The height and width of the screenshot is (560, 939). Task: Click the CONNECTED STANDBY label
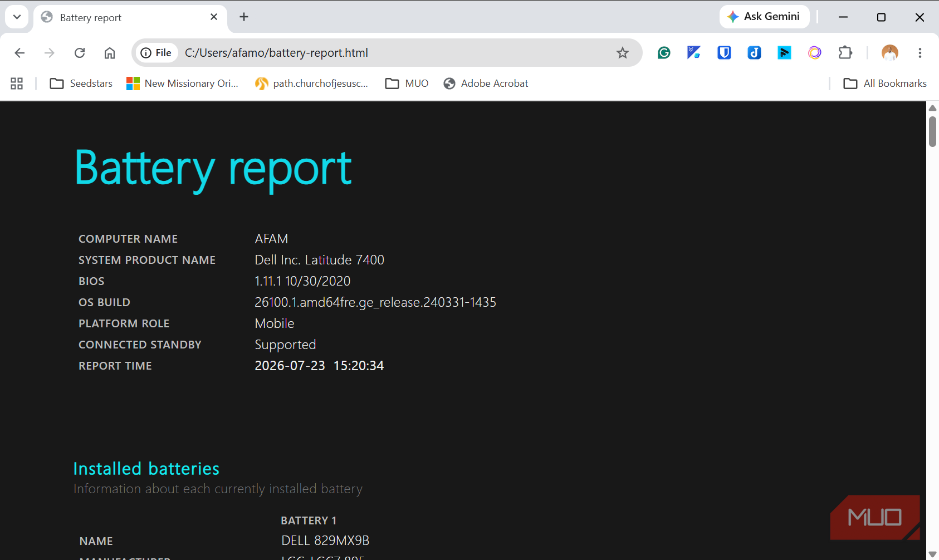pos(140,345)
